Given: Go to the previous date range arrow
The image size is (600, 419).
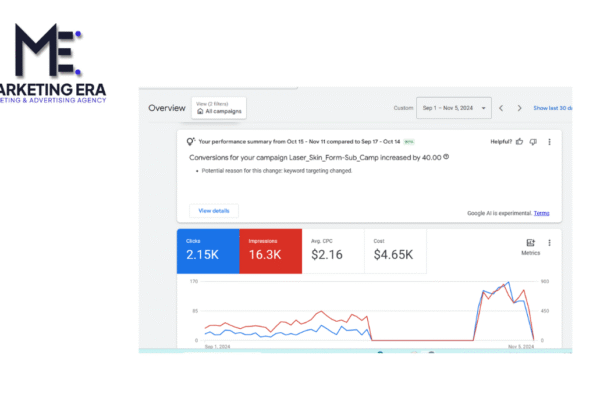Looking at the screenshot, I should pos(502,108).
